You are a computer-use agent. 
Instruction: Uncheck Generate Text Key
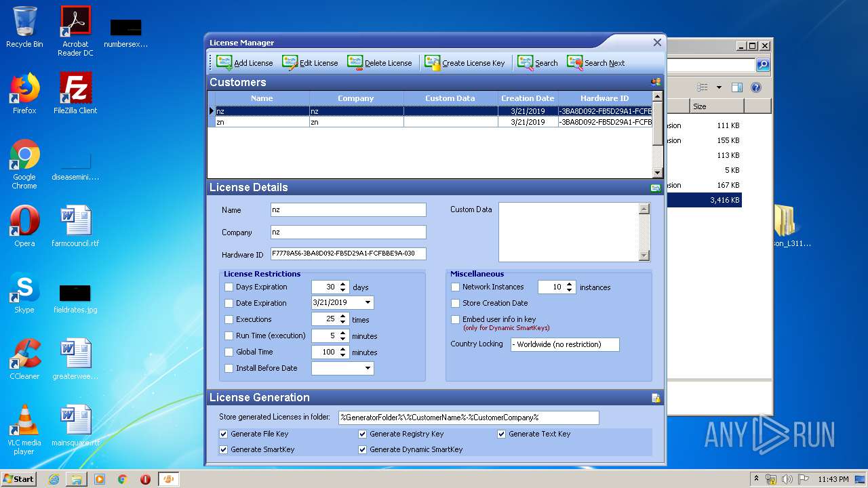(x=502, y=434)
